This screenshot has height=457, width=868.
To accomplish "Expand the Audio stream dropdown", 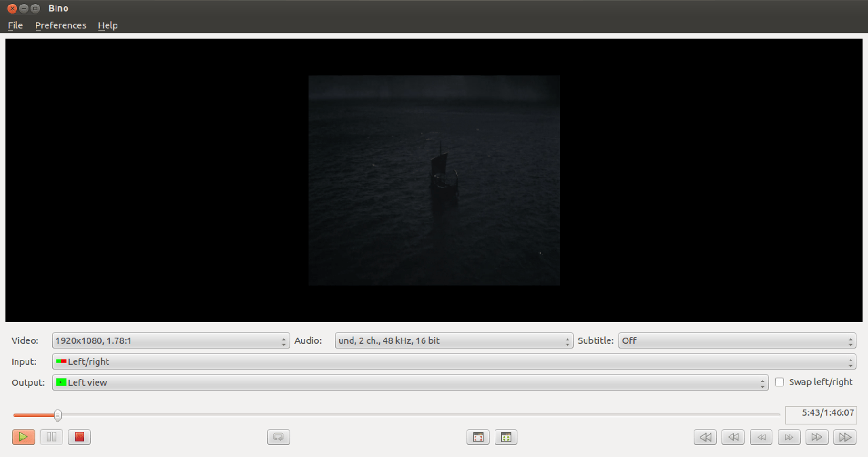I will pyautogui.click(x=454, y=341).
